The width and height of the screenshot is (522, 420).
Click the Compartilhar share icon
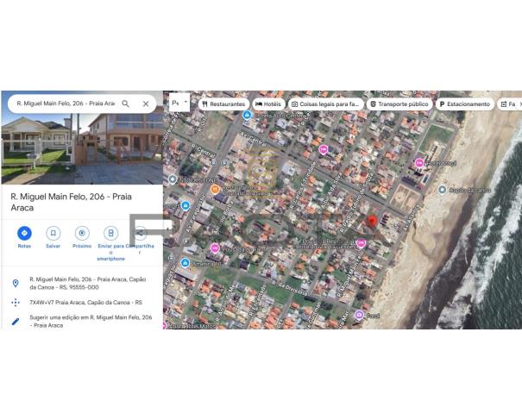[140, 233]
